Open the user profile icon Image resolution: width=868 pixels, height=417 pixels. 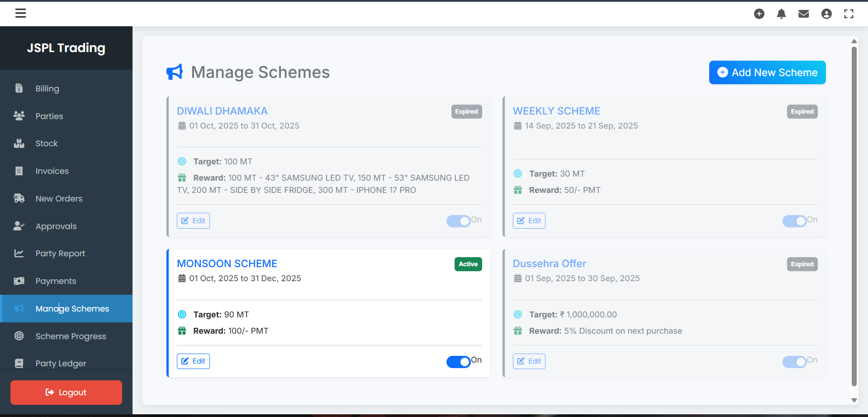(x=826, y=14)
